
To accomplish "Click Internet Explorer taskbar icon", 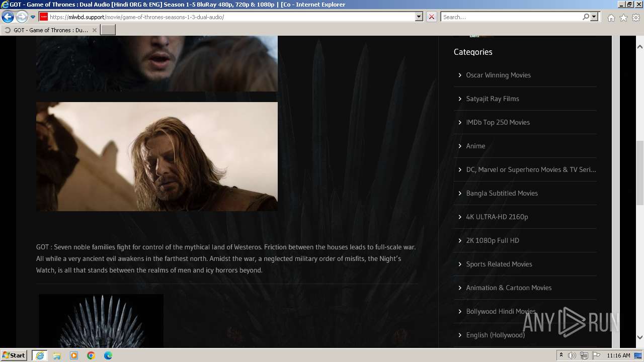I will (x=40, y=355).
